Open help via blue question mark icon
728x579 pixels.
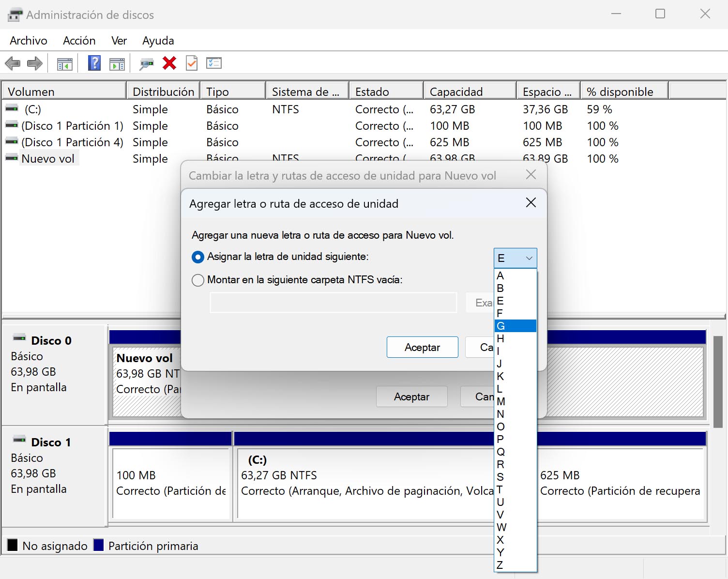(94, 63)
